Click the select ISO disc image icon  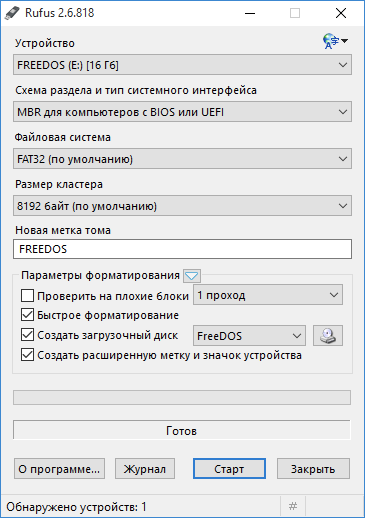(328, 336)
